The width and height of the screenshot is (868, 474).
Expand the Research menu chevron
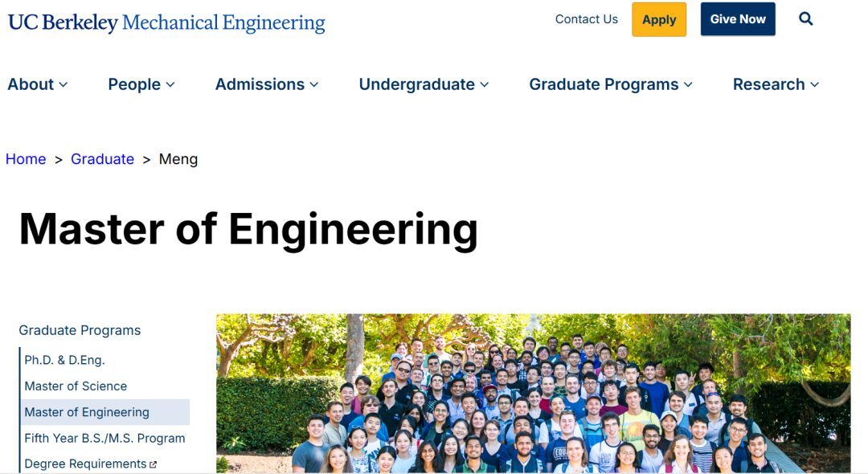pyautogui.click(x=815, y=84)
